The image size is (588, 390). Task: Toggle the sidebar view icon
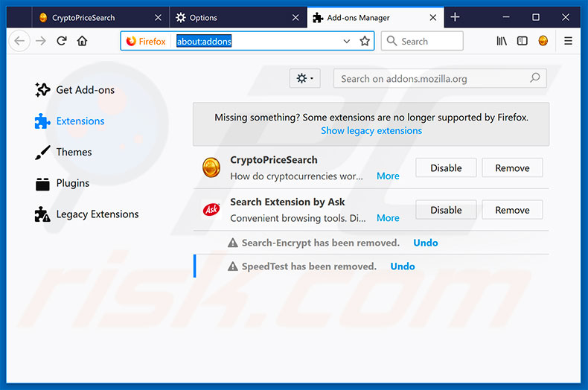tap(522, 41)
